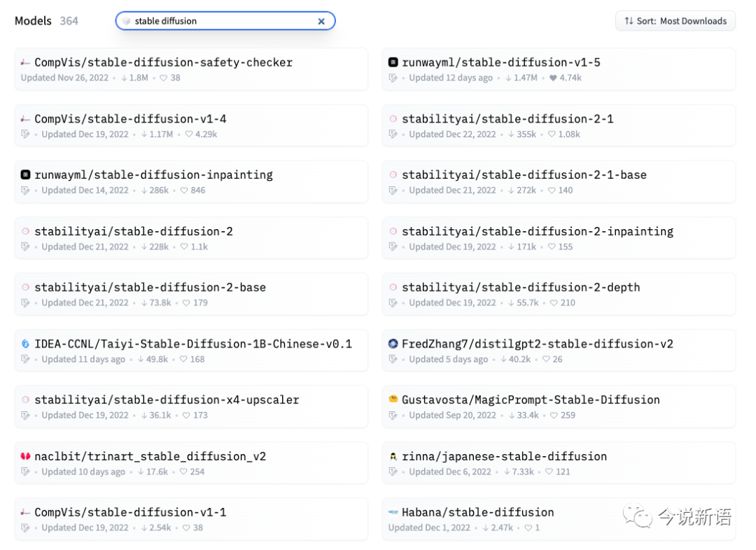Click 'Updated 5 days ago' text
Screen dimensions: 756x550
tap(449, 359)
